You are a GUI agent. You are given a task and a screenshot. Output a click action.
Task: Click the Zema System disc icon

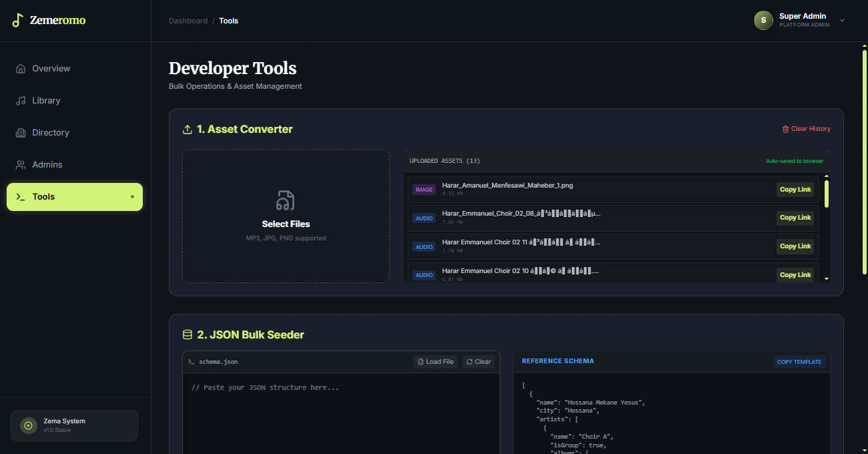[x=28, y=425]
